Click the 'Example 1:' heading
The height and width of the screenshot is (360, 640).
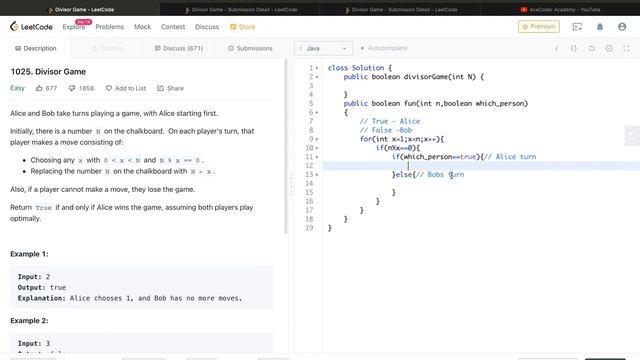tap(29, 254)
